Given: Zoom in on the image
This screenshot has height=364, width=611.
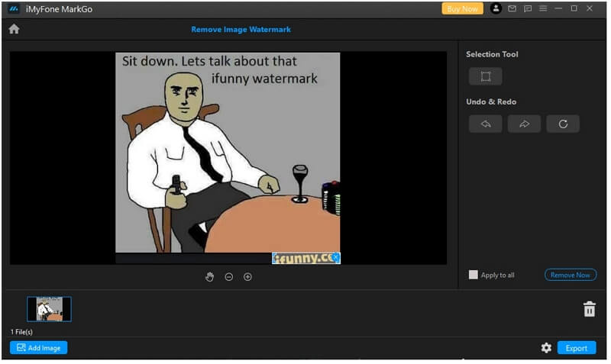Looking at the screenshot, I should [249, 278].
